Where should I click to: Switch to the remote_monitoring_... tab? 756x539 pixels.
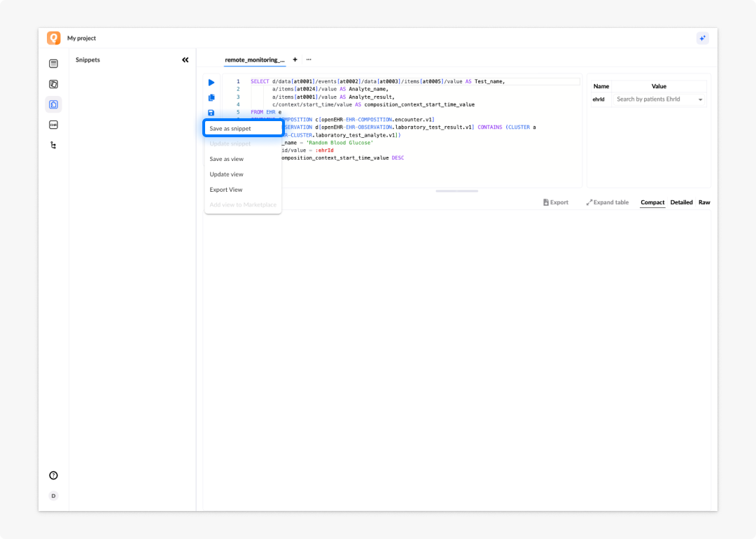coord(255,59)
